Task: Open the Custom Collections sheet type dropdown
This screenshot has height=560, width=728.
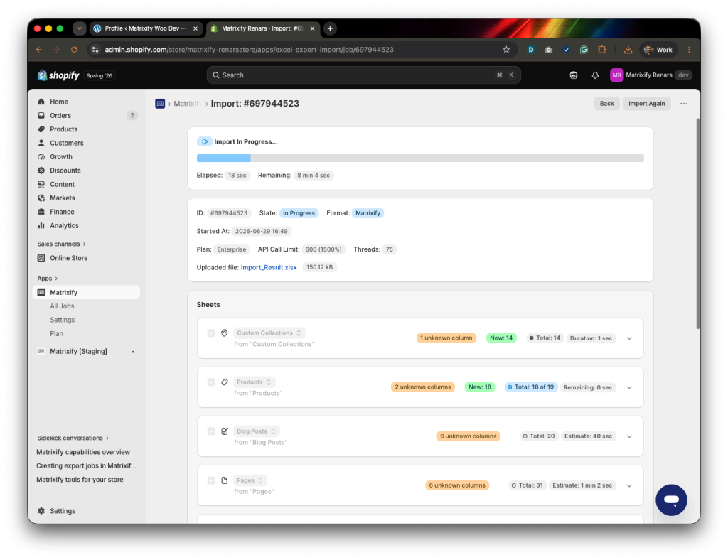Action: [x=269, y=333]
